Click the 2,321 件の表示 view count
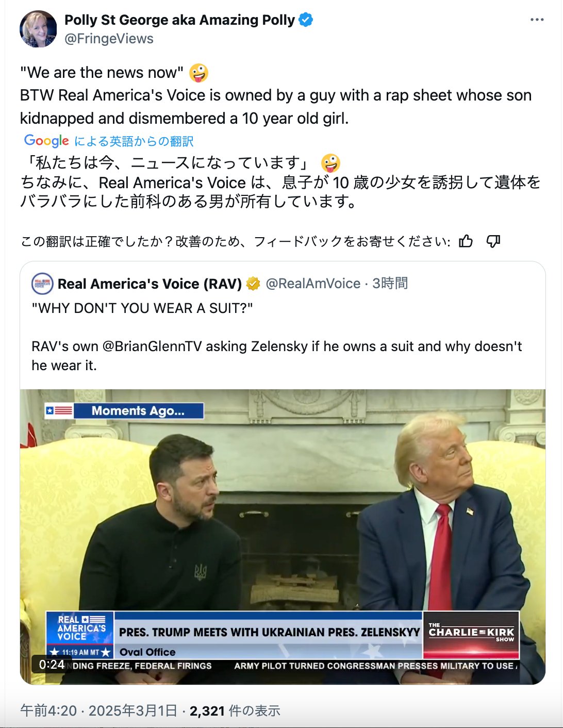This screenshot has height=728, width=563. (x=235, y=711)
